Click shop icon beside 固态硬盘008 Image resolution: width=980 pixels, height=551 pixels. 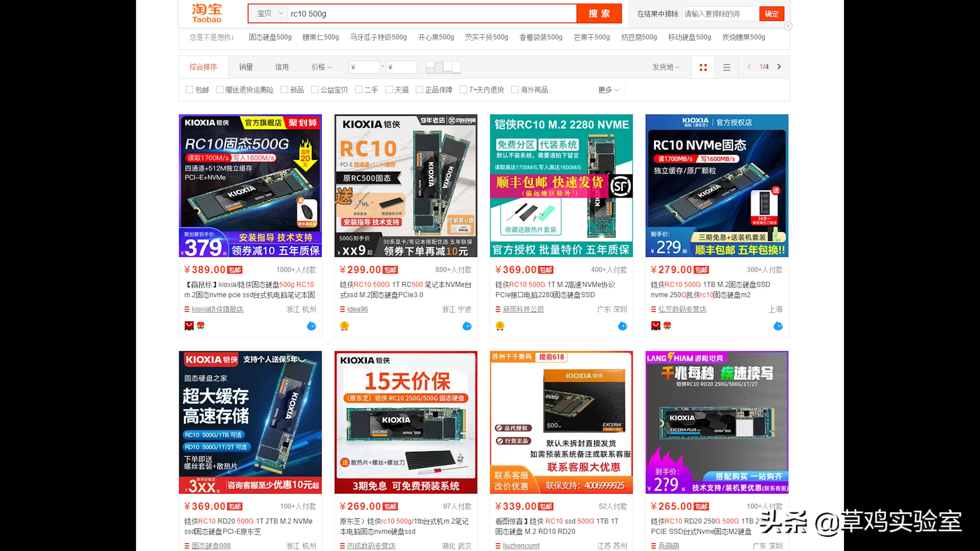[187, 546]
